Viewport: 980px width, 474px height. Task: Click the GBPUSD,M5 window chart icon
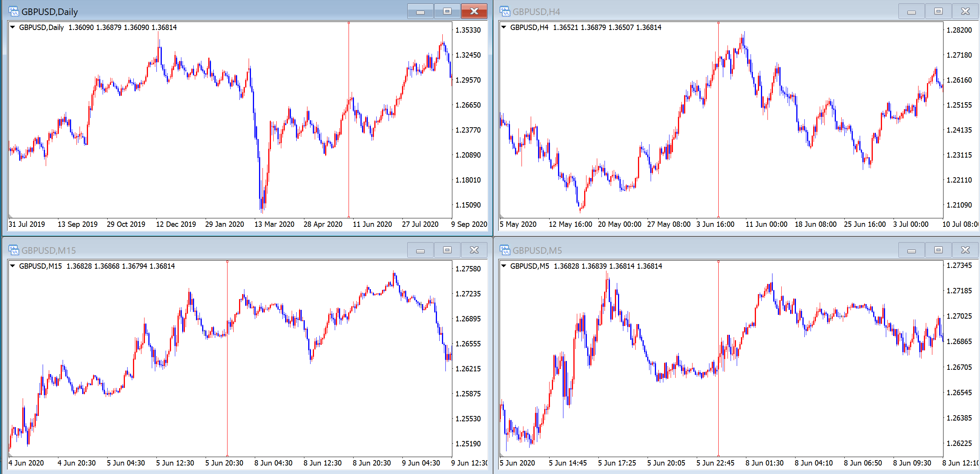point(505,250)
